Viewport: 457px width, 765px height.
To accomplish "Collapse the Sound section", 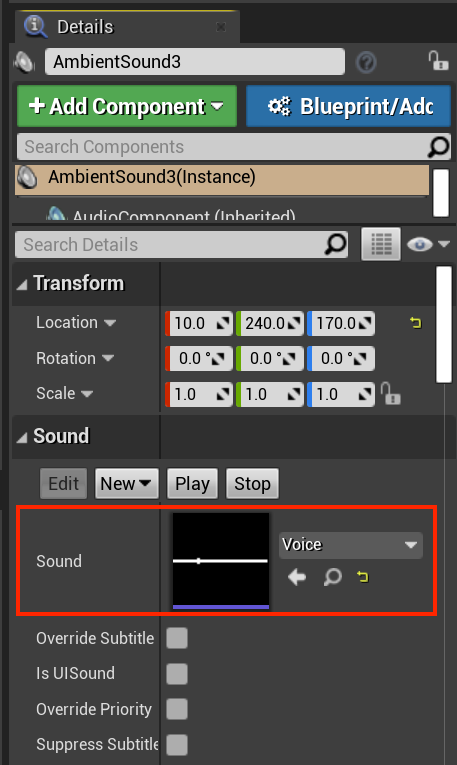I will point(22,438).
